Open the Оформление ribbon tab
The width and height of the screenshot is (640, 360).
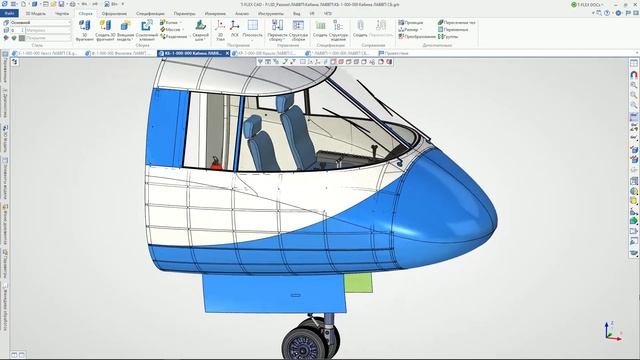[114, 13]
